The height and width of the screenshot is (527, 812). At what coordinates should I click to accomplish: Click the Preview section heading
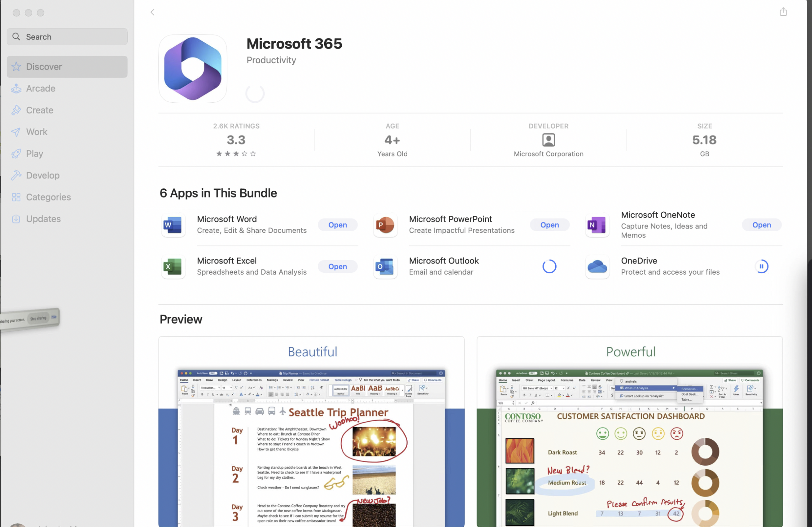(181, 319)
